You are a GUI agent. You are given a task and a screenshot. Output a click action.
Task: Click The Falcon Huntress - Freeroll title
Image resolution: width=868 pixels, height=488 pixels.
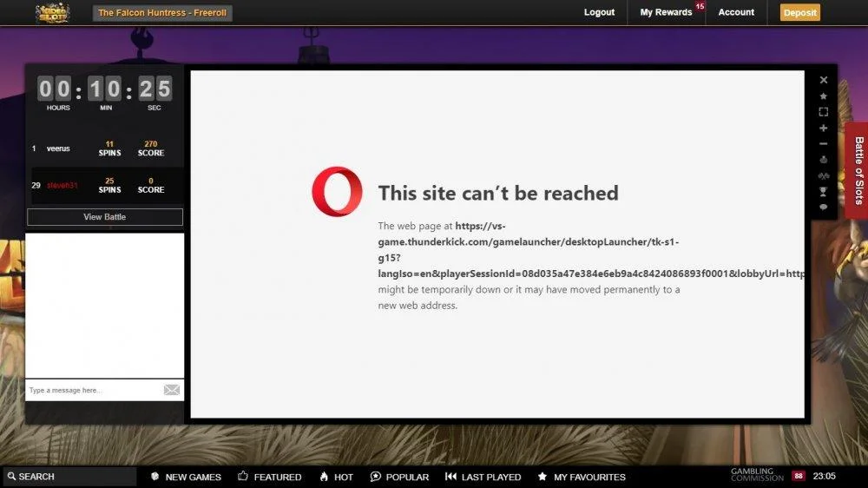pyautogui.click(x=162, y=13)
